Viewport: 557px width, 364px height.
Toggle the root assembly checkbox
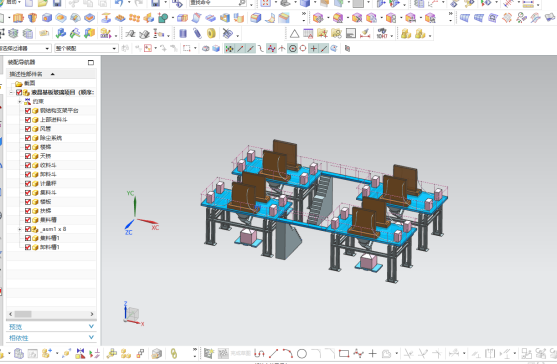[x=19, y=92]
